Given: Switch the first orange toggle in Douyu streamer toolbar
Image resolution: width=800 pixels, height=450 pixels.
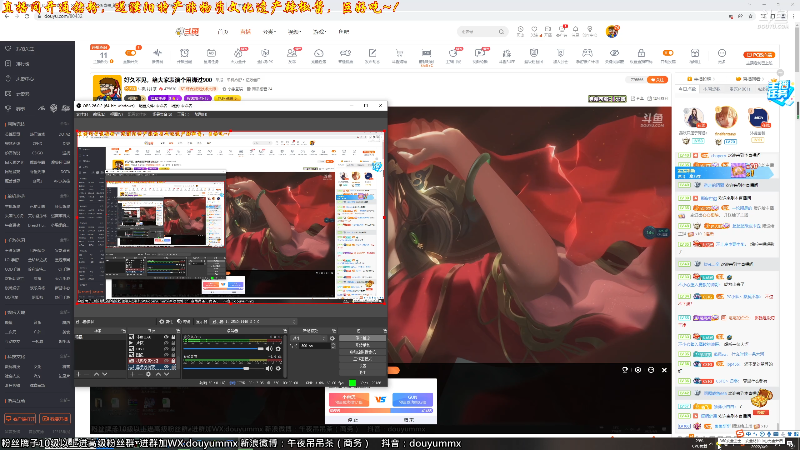Looking at the screenshot, I should pyautogui.click(x=130, y=53).
